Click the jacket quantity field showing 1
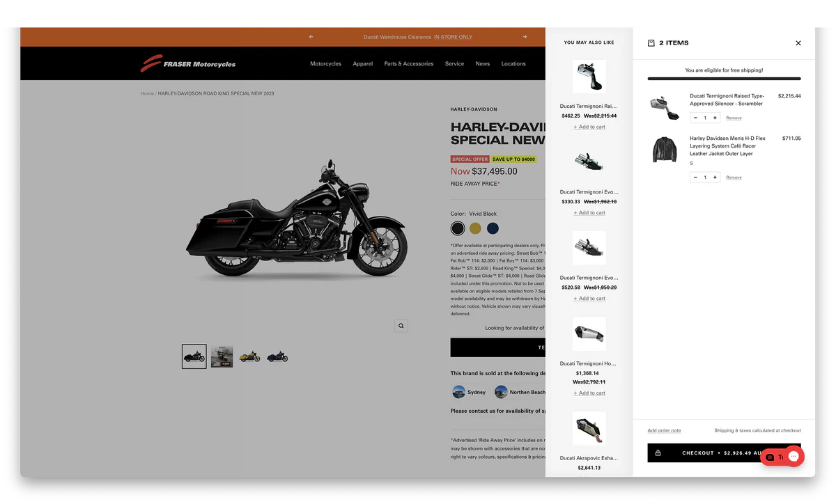This screenshot has width=836, height=504. (x=705, y=178)
